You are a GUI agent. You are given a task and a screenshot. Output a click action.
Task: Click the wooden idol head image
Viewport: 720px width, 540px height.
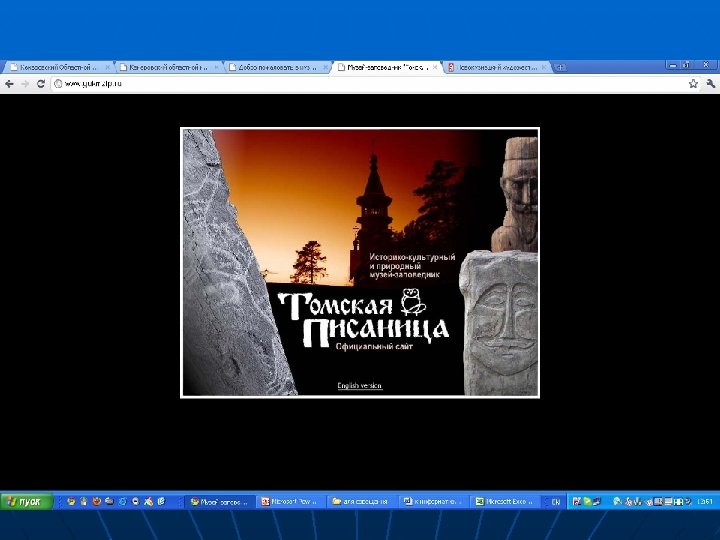point(514,195)
